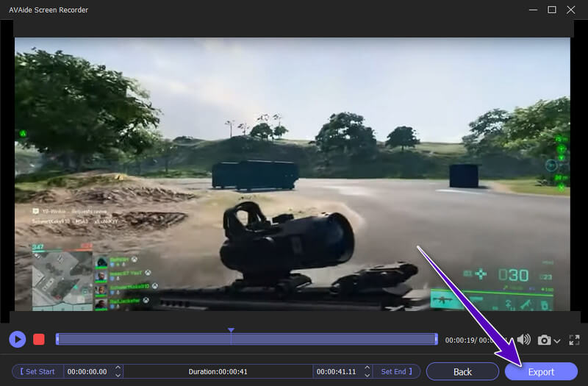Click the end time field 00:00:41.11

337,371
